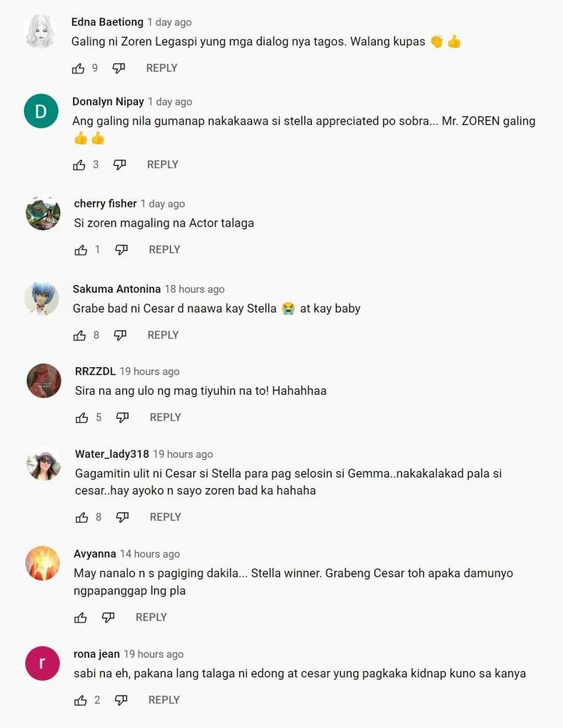Open the "14 hours ago" timestamp link
The height and width of the screenshot is (728, 563).
tap(150, 554)
